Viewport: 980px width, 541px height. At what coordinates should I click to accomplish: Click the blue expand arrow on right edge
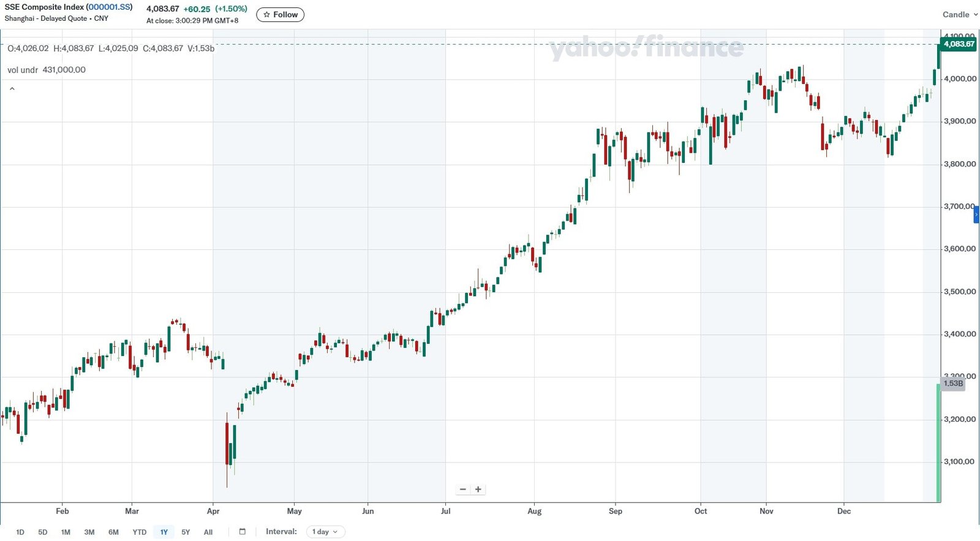(x=976, y=214)
